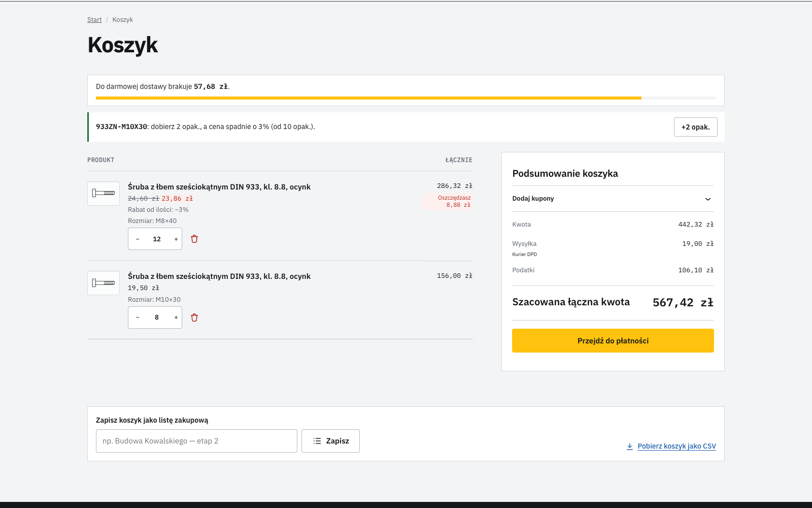
Task: Click discounted price 23,86 zł
Action: [x=177, y=199]
